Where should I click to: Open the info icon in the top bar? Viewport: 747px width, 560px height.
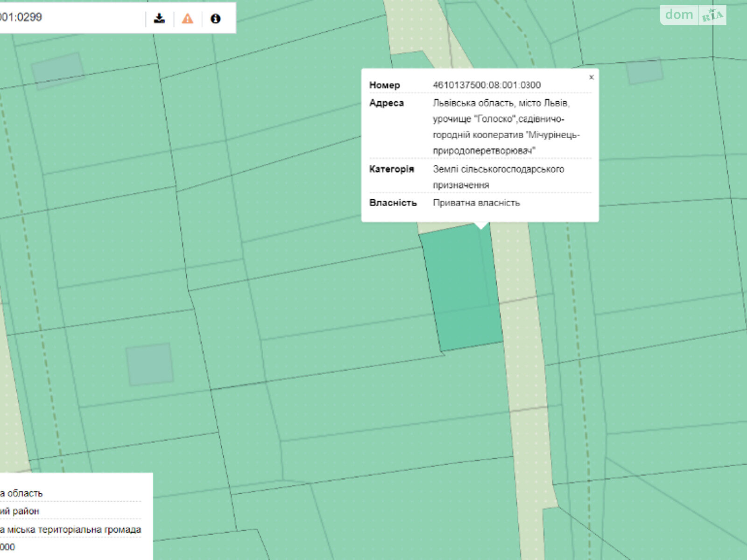[x=215, y=19]
